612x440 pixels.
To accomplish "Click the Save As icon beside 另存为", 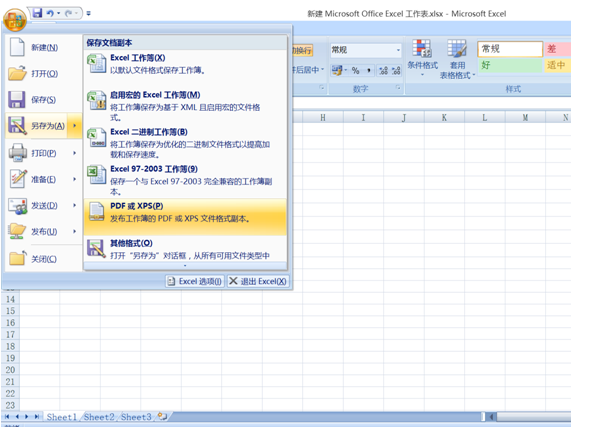I will point(18,126).
